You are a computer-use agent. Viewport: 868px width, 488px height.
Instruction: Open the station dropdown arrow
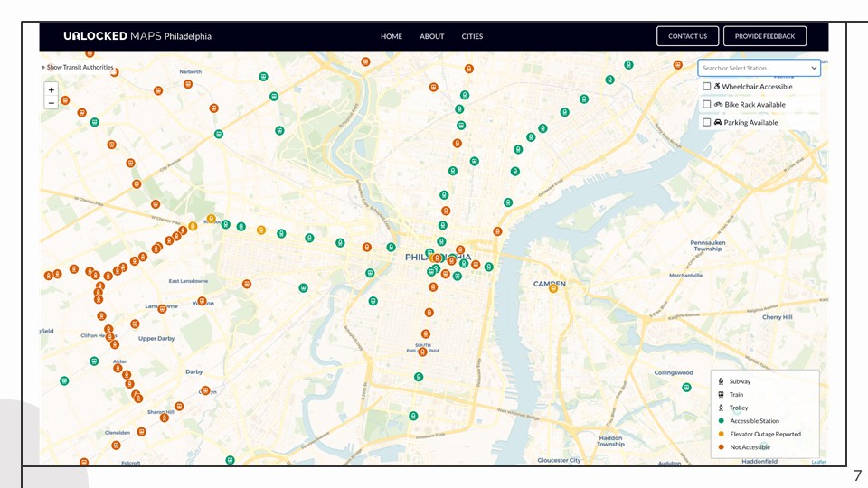pyautogui.click(x=814, y=68)
